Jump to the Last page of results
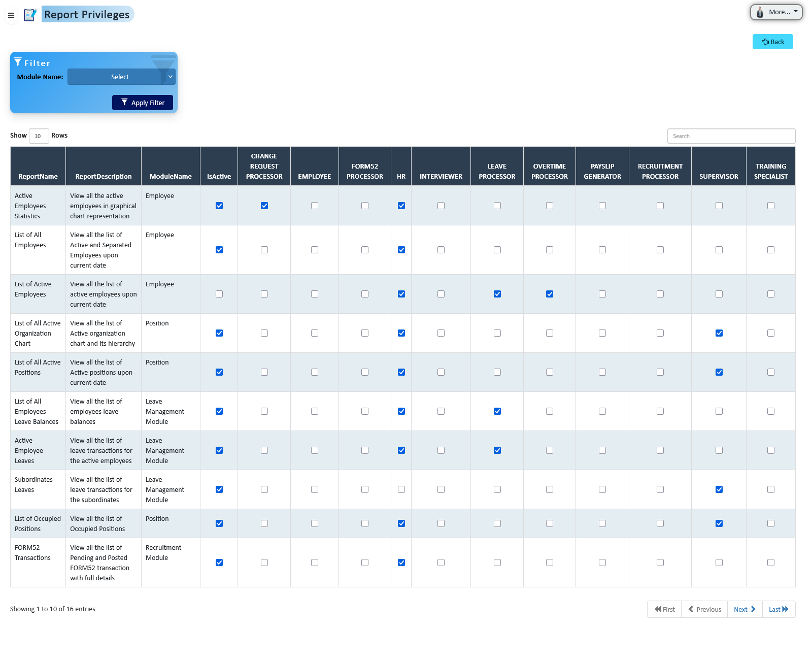Viewport: 812px width, 661px height. click(x=779, y=609)
